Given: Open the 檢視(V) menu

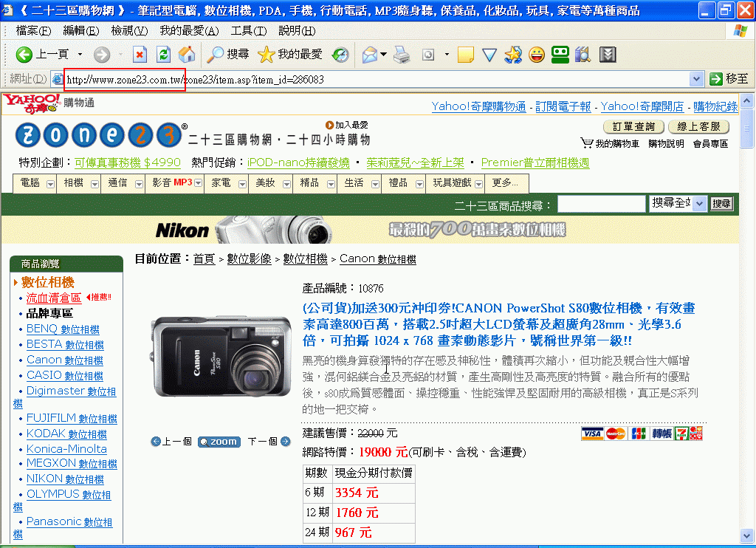Looking at the screenshot, I should (129, 31).
